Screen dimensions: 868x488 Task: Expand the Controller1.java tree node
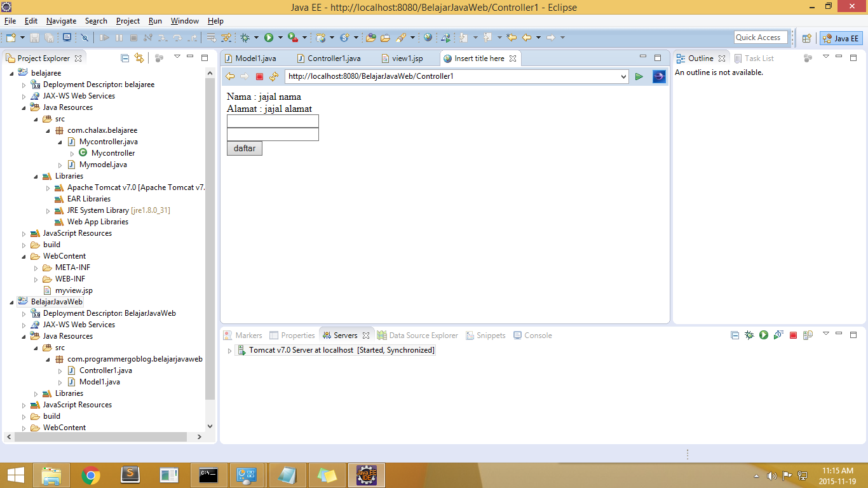pos(60,370)
